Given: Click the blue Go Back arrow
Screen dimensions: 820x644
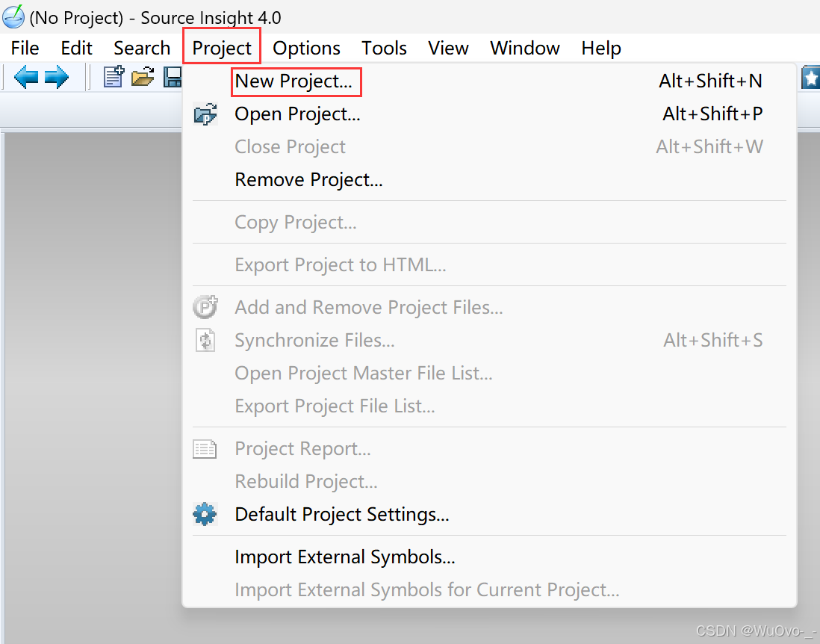Looking at the screenshot, I should (x=25, y=78).
